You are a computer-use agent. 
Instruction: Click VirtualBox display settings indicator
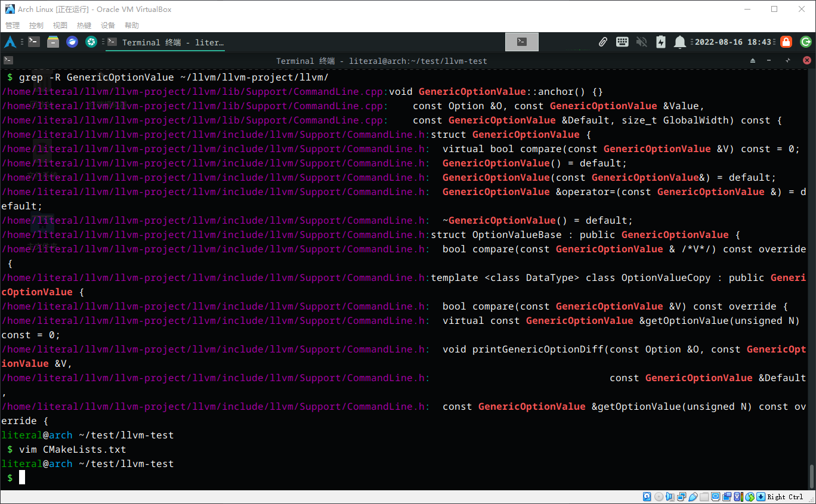(x=715, y=497)
